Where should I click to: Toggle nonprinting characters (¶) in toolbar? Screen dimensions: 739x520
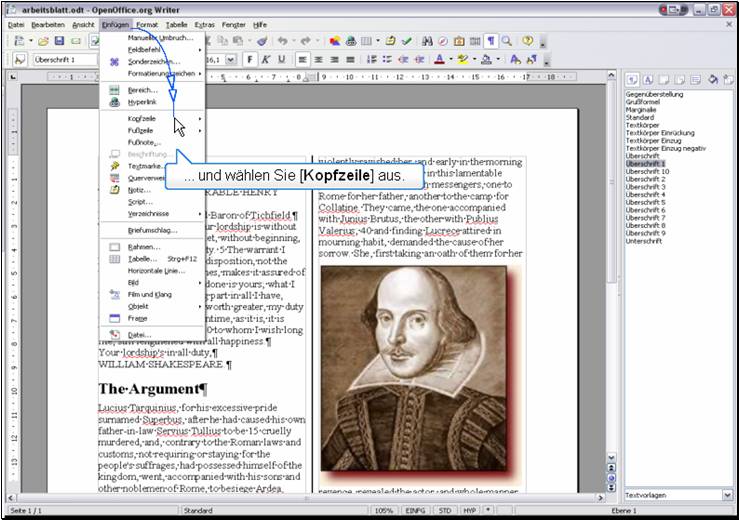point(491,41)
